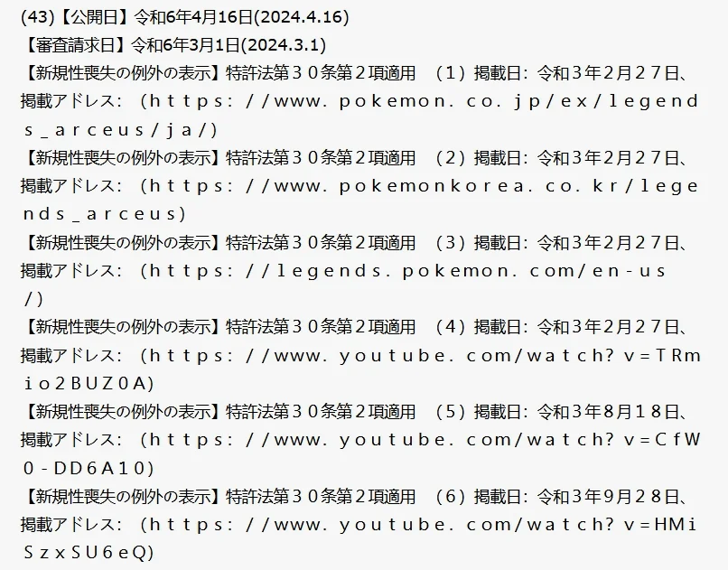The height and width of the screenshot is (570, 728).
Task: Click the wrapped text 'nds_arceus)'
Action: coord(105,214)
